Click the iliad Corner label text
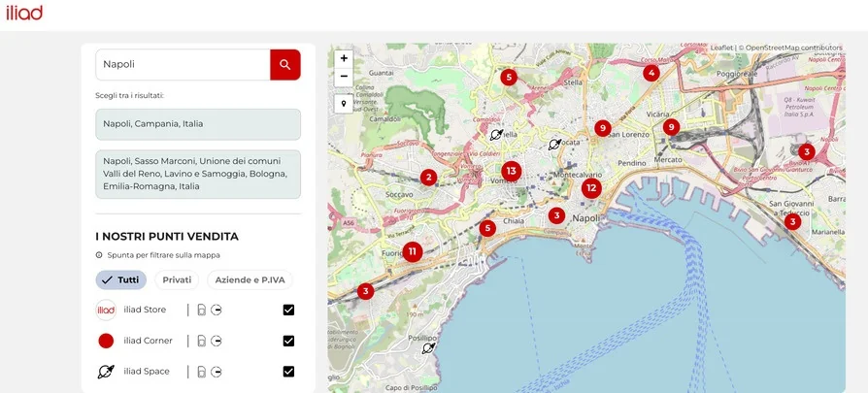868x393 pixels. tap(148, 341)
